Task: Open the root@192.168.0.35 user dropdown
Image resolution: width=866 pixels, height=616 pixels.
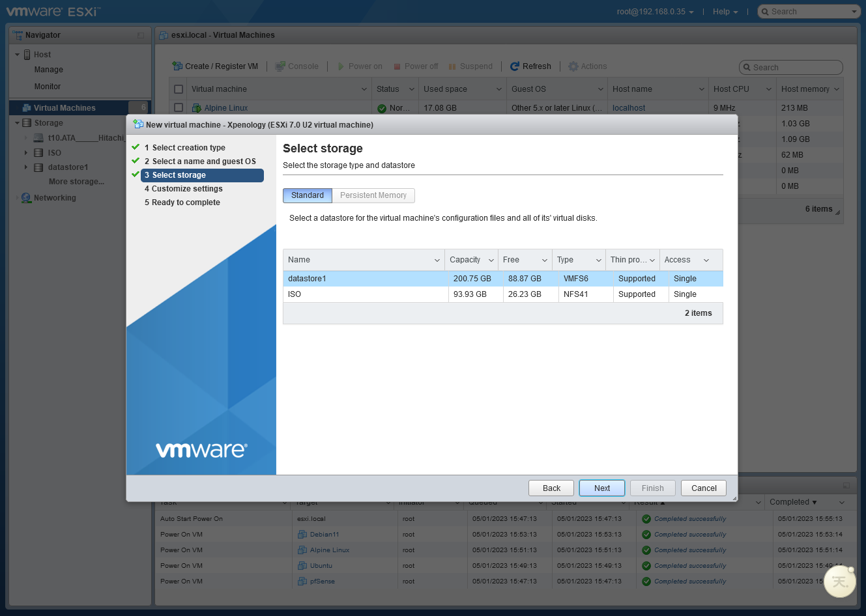Action: (x=655, y=12)
